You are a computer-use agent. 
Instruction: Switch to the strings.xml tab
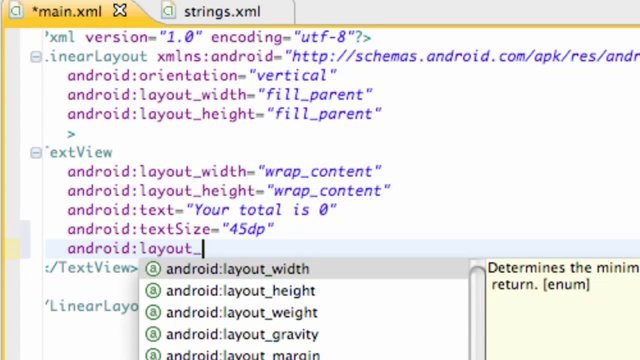[222, 12]
